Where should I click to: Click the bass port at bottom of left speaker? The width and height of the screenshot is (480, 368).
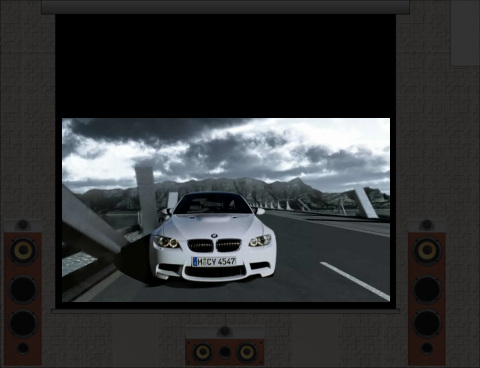[x=23, y=349]
